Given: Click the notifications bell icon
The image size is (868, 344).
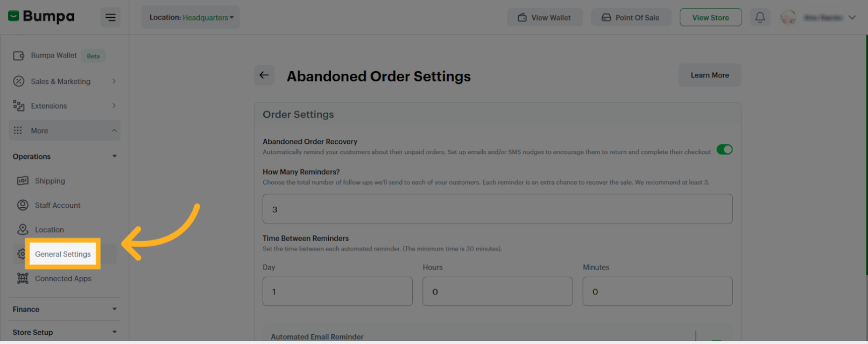Looking at the screenshot, I should [x=760, y=17].
